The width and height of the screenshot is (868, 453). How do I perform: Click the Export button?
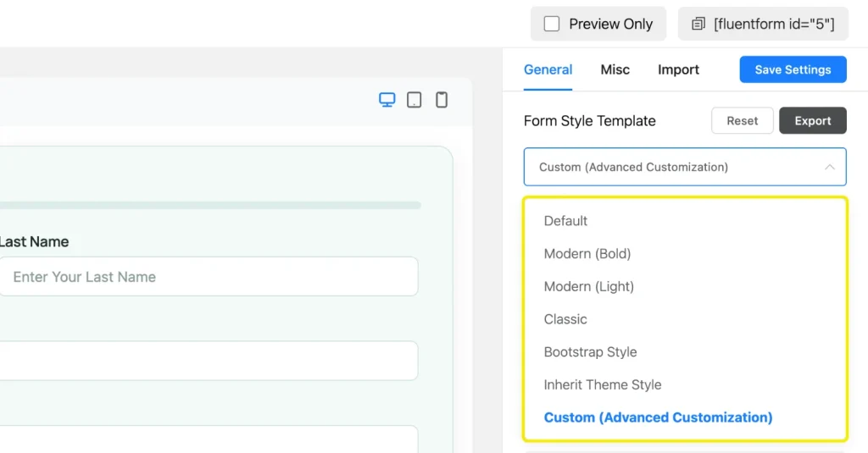813,120
